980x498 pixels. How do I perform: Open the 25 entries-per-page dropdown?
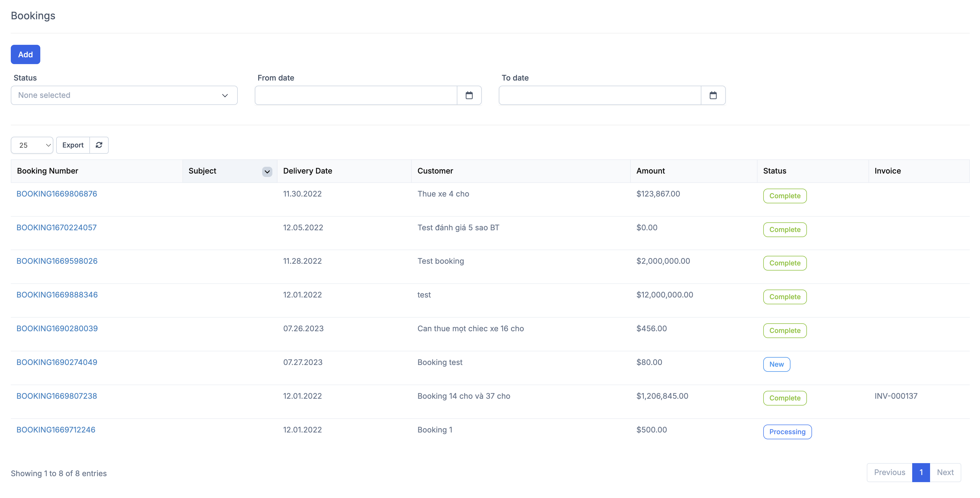tap(32, 145)
